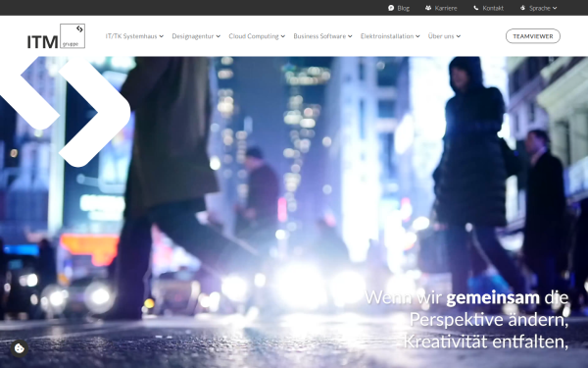588x368 pixels.
Task: Click the TEAMVIEWER button
Action: [533, 36]
